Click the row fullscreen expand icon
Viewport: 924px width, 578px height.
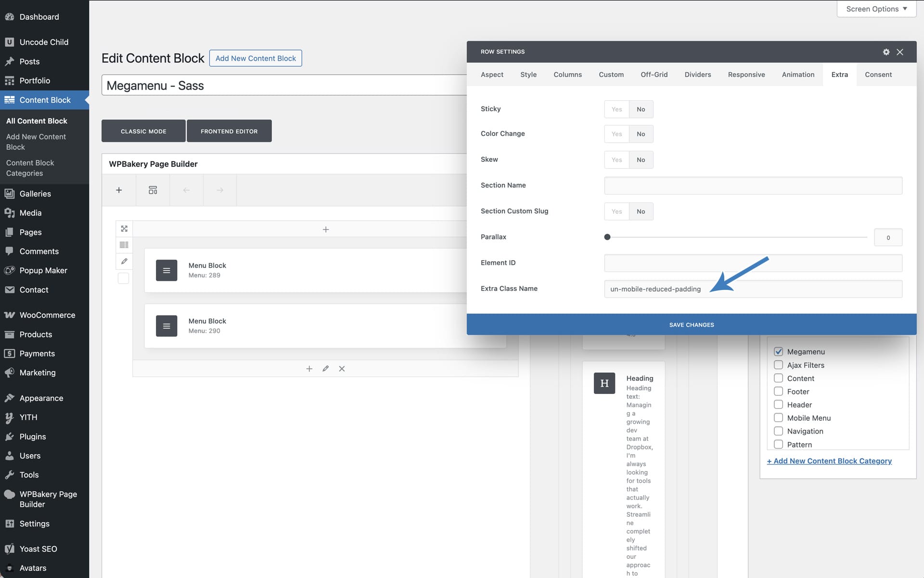[124, 229]
